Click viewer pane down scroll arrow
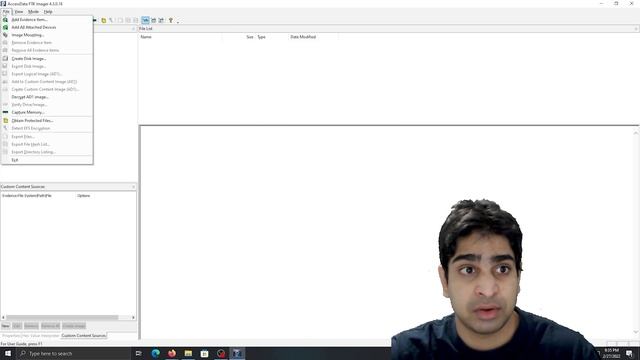Screen dimensions: 640x360 click(x=636, y=332)
